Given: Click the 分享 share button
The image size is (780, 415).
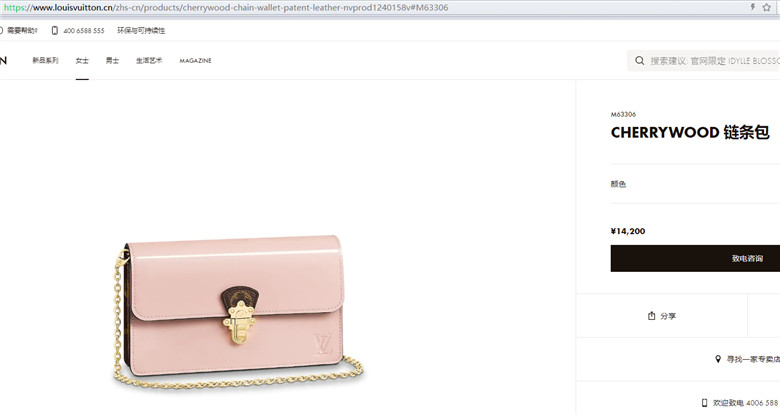Looking at the screenshot, I should tap(662, 316).
